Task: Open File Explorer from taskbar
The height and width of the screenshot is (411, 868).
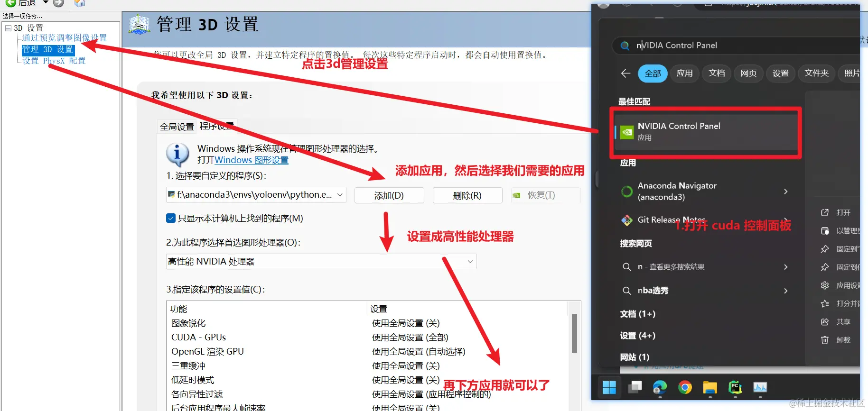Action: (x=710, y=387)
